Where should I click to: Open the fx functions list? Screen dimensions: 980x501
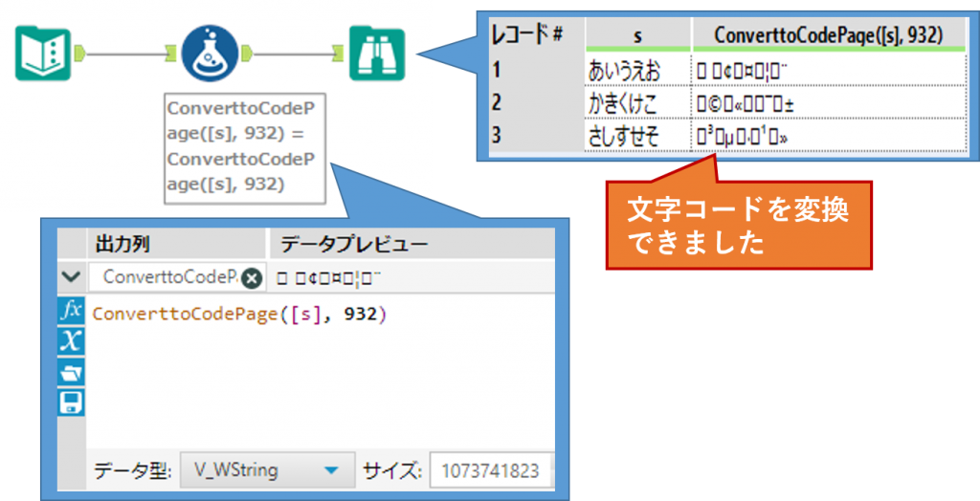pyautogui.click(x=72, y=312)
